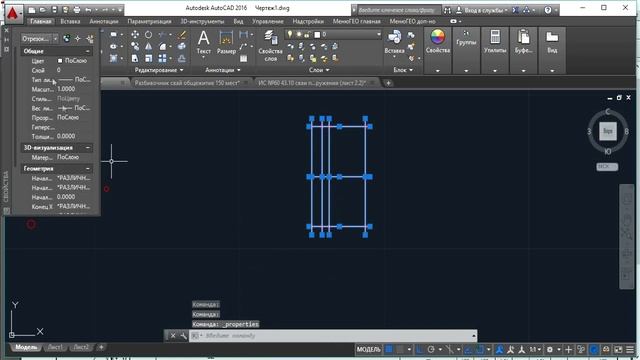The image size is (640, 360).
Task: Click the Workspace Switching gear in status bar
Action: [550, 349]
